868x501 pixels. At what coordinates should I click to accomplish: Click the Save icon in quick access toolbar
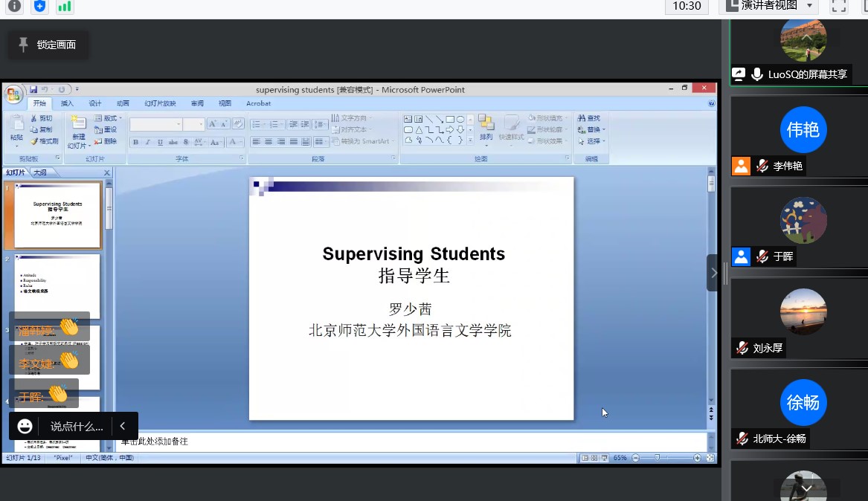(x=33, y=89)
